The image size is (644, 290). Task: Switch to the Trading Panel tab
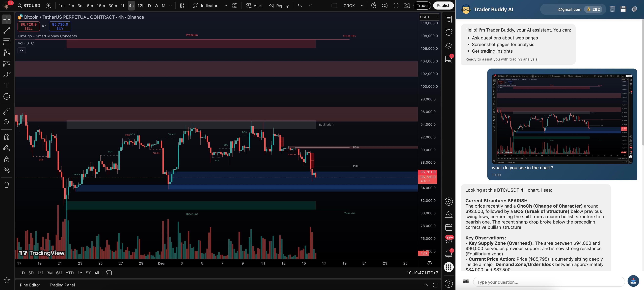(62, 285)
